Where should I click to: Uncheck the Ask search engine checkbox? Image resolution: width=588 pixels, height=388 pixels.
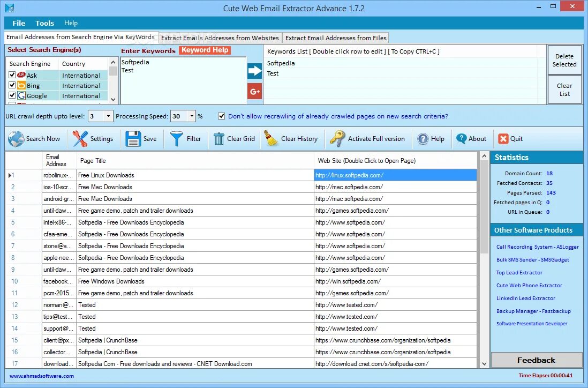(12, 75)
